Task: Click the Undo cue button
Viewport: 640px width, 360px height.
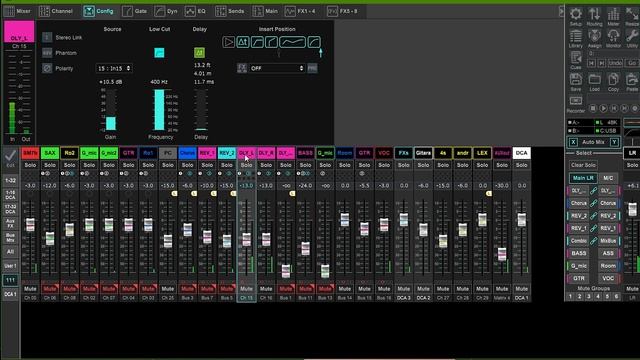Action: click(615, 63)
